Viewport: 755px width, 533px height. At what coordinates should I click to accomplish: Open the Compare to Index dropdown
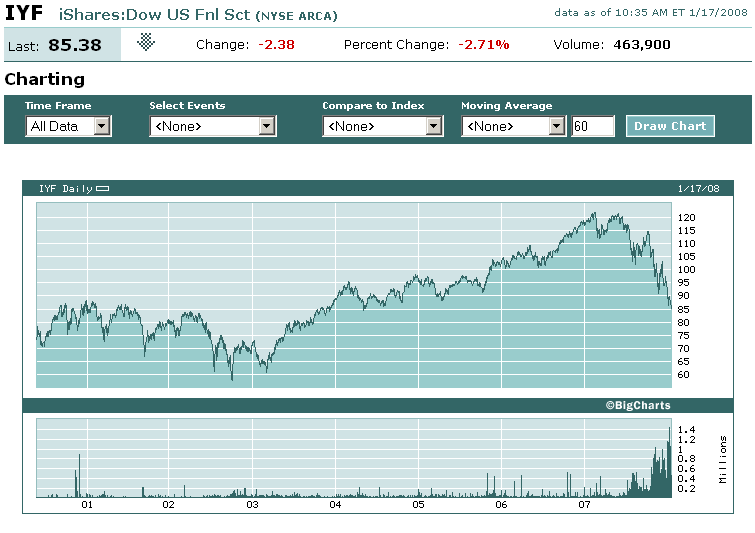(382, 126)
